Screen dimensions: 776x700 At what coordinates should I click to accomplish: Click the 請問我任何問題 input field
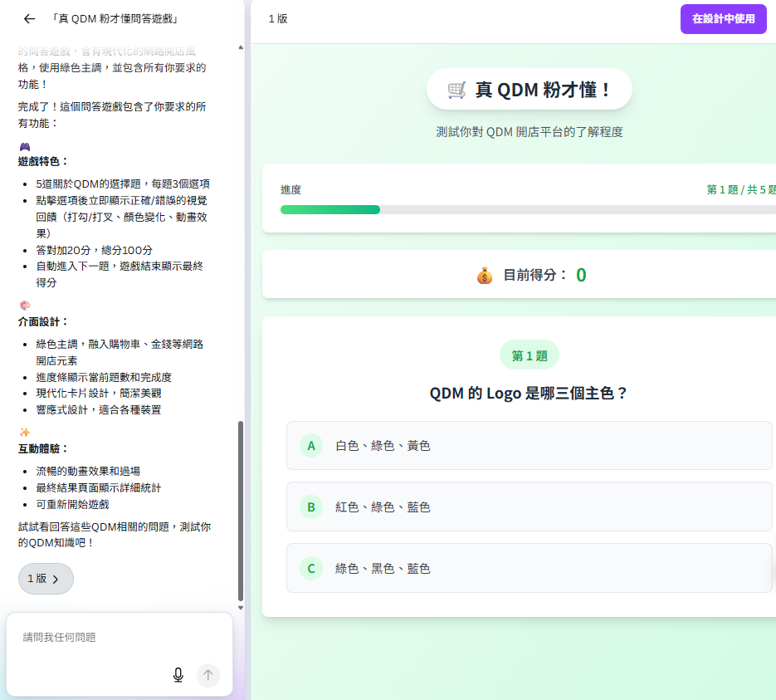120,638
